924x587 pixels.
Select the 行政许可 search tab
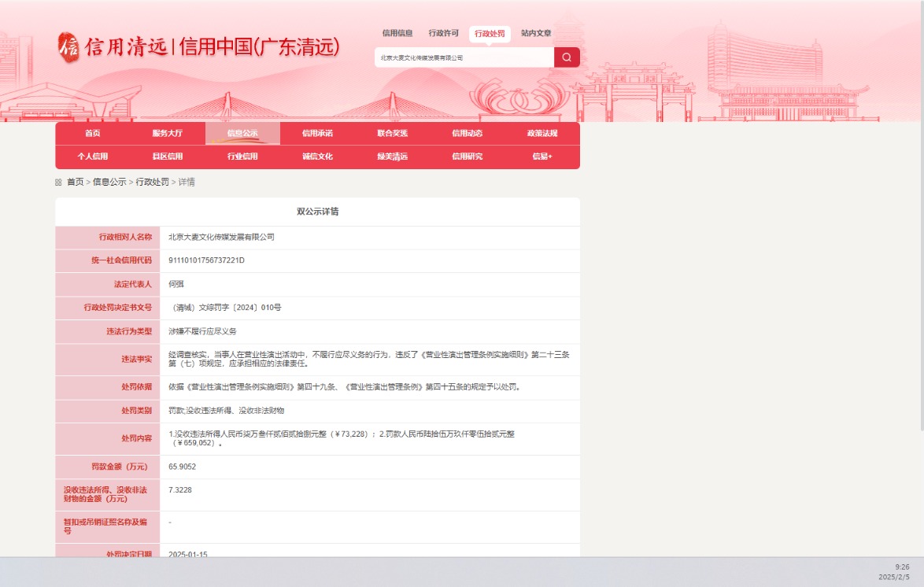(444, 34)
